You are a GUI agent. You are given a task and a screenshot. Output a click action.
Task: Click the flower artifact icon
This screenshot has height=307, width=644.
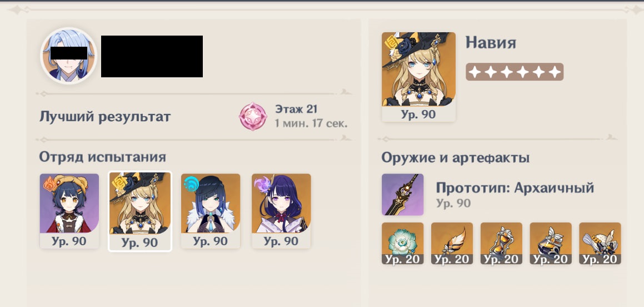pyautogui.click(x=402, y=243)
